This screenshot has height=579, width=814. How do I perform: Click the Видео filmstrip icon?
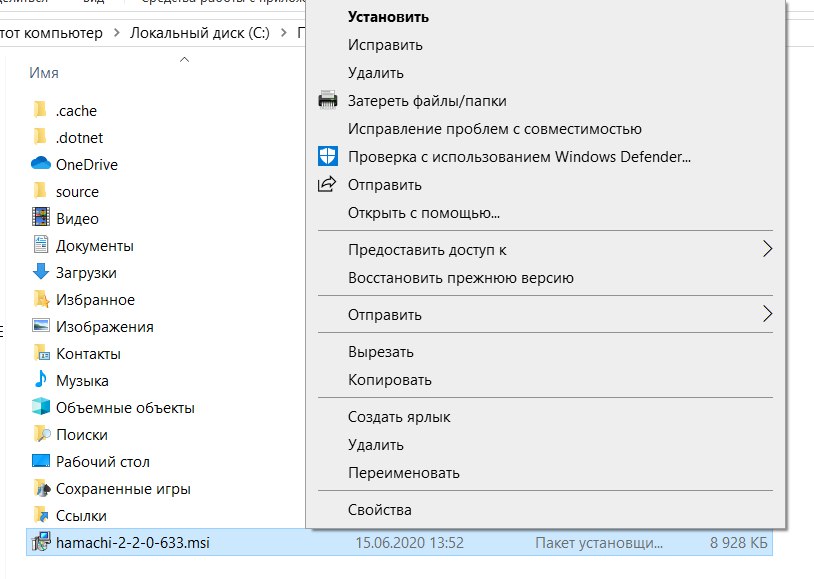point(40,218)
